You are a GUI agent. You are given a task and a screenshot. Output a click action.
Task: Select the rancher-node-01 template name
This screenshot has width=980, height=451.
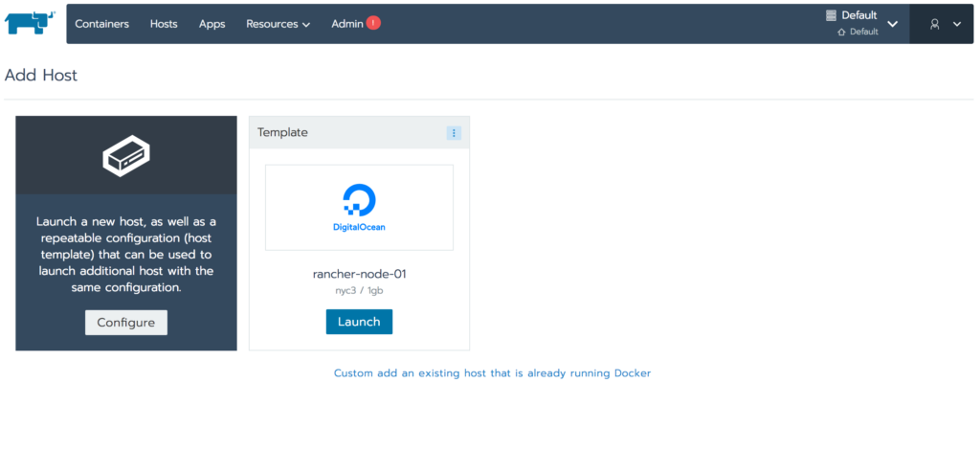click(x=360, y=274)
